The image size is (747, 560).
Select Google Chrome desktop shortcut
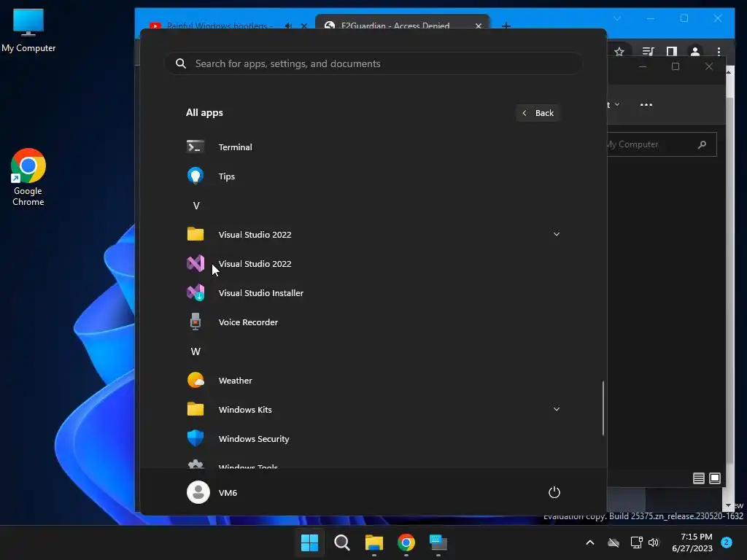click(x=28, y=177)
